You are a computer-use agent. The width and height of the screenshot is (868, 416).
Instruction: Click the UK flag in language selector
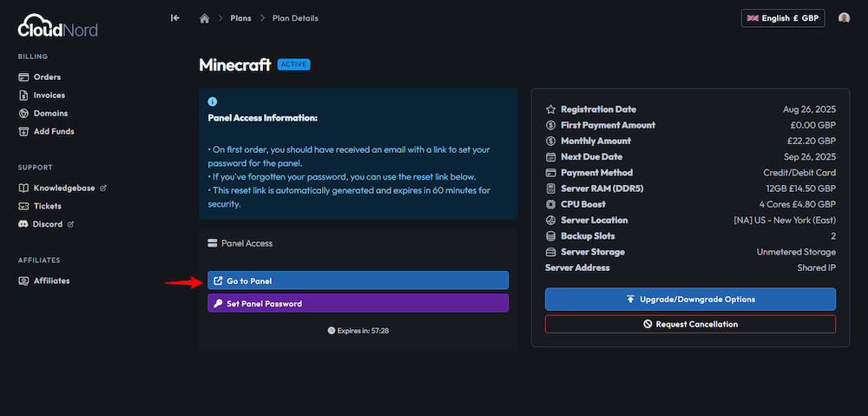753,18
